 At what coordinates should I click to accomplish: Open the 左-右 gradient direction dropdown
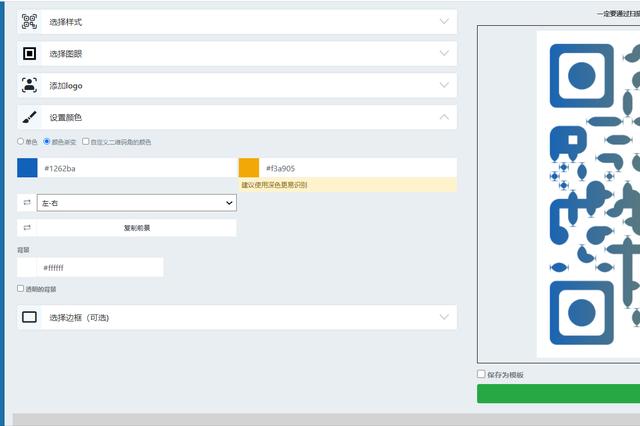point(137,203)
